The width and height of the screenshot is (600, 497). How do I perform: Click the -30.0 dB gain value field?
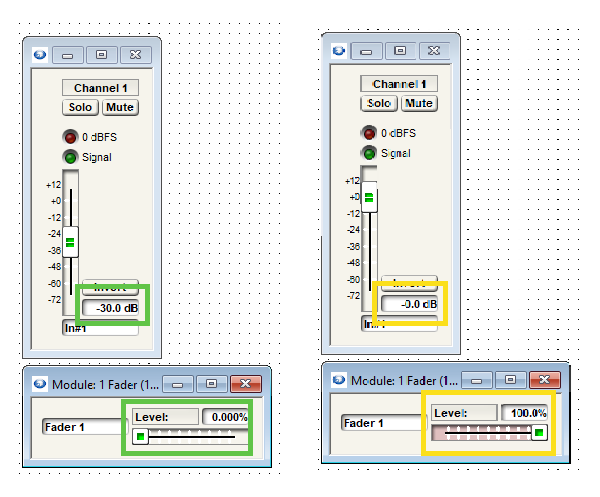pyautogui.click(x=111, y=308)
